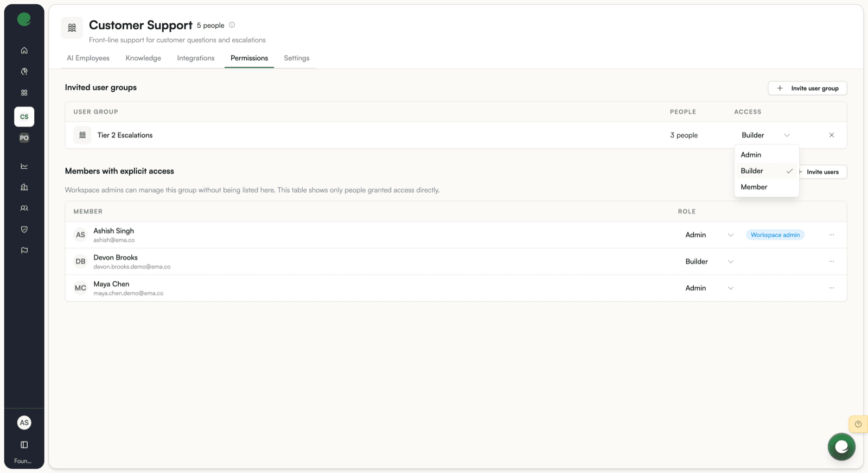Choose Admin in the access menu

(767, 155)
